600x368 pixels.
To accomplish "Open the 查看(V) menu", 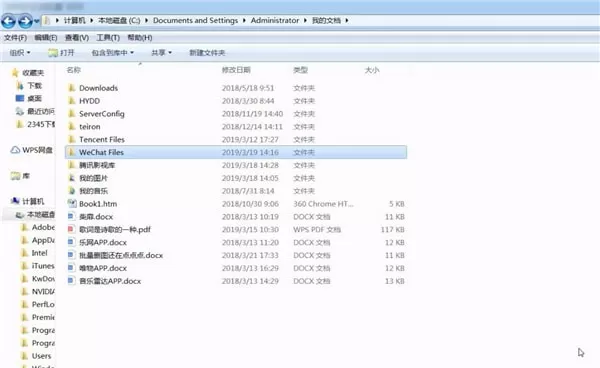I will coord(77,38).
